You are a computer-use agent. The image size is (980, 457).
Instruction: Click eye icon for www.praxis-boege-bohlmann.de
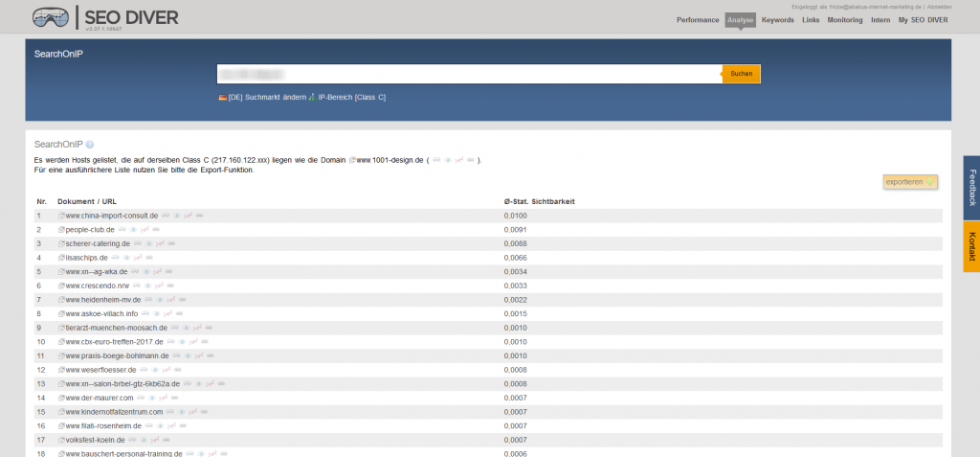[x=189, y=355]
